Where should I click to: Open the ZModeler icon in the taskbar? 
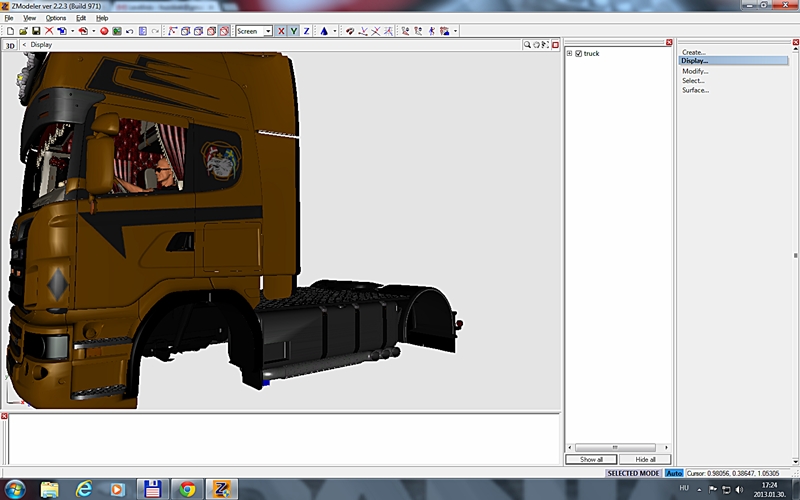[220, 489]
